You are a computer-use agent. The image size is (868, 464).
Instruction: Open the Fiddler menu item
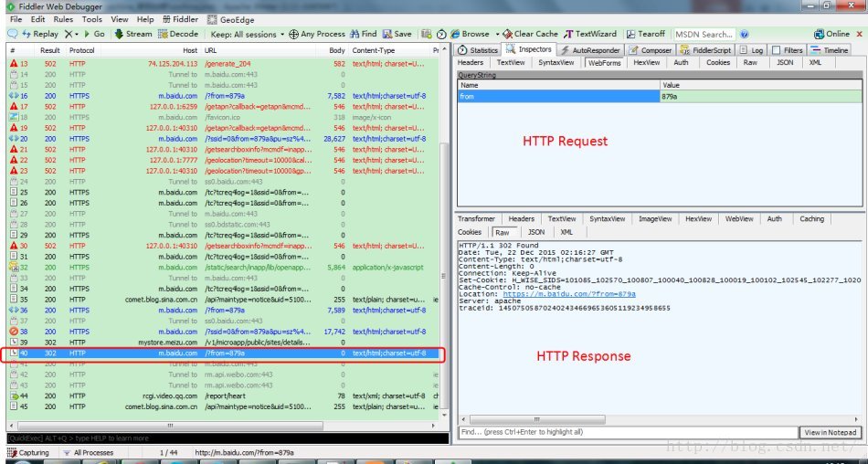pos(180,19)
